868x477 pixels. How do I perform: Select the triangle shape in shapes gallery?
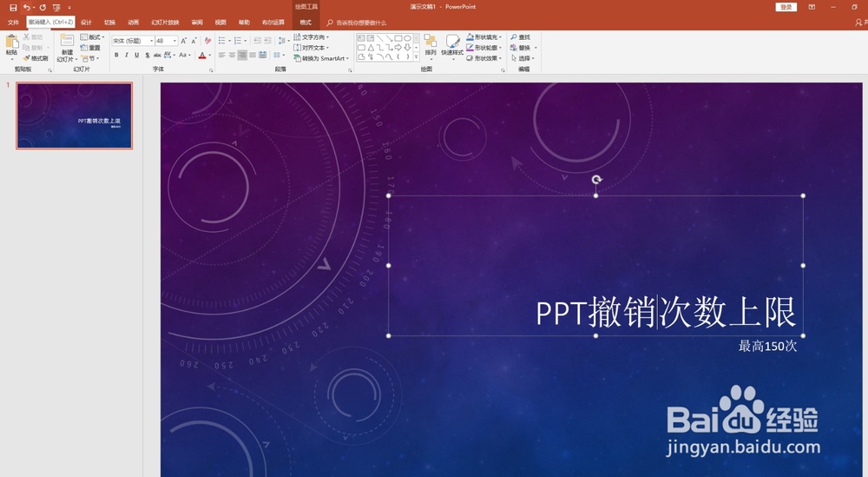371,48
